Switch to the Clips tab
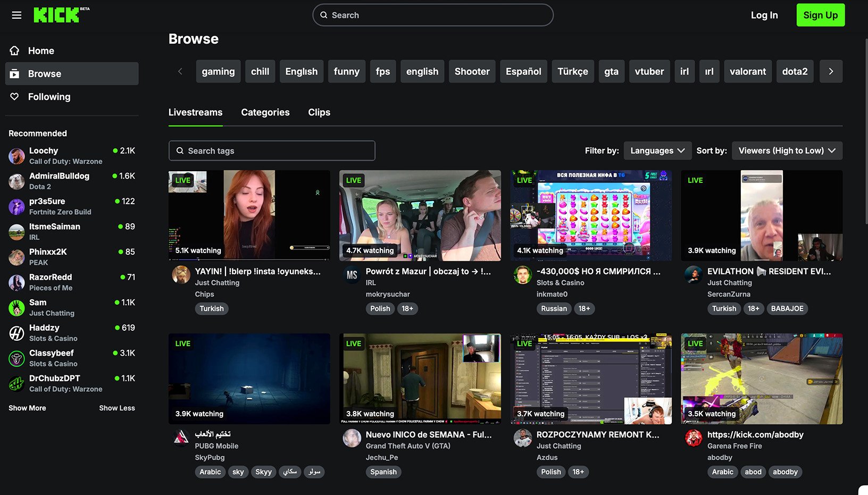This screenshot has height=495, width=868. point(319,112)
